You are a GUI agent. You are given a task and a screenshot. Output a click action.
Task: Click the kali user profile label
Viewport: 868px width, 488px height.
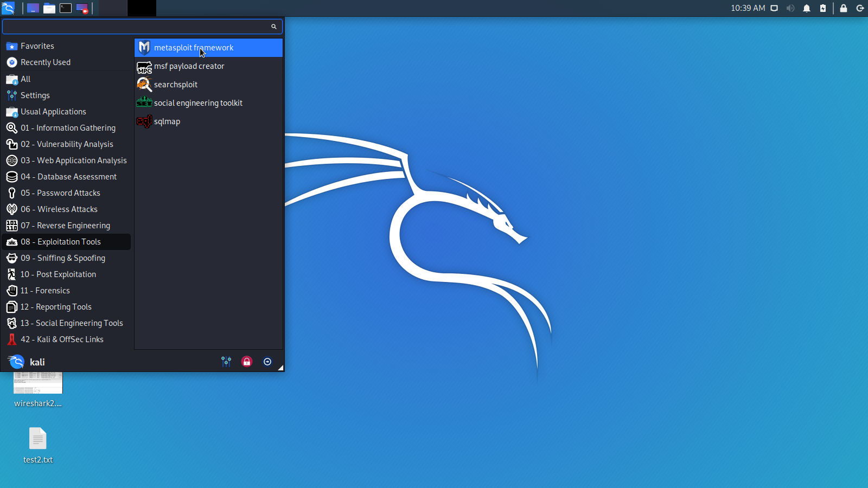coord(37,362)
